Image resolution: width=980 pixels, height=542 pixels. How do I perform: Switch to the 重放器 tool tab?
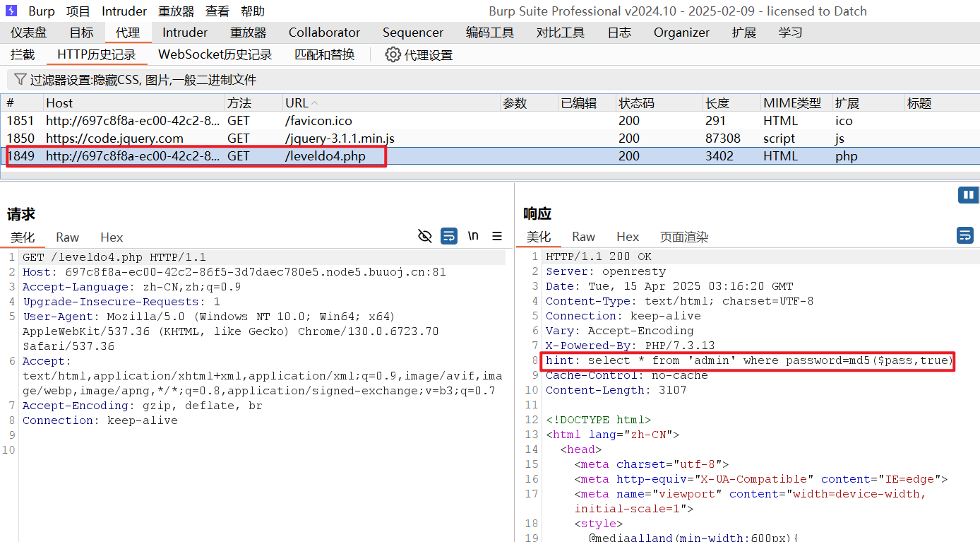point(249,33)
